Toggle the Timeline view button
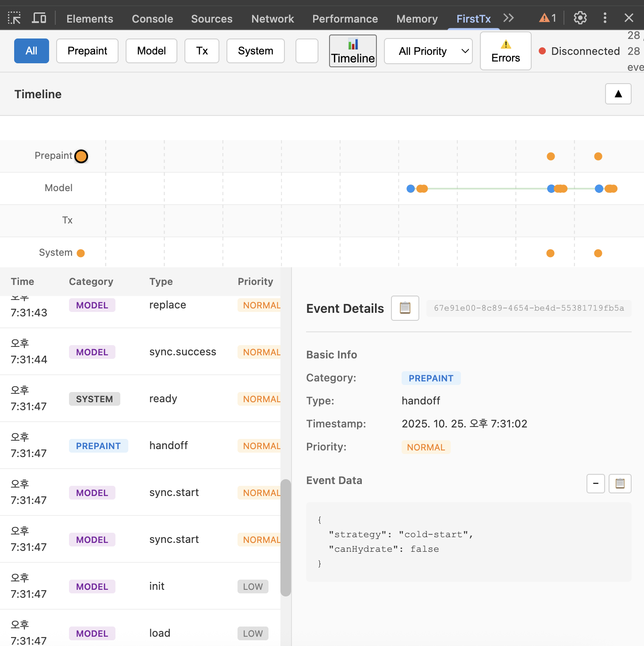 coord(353,51)
